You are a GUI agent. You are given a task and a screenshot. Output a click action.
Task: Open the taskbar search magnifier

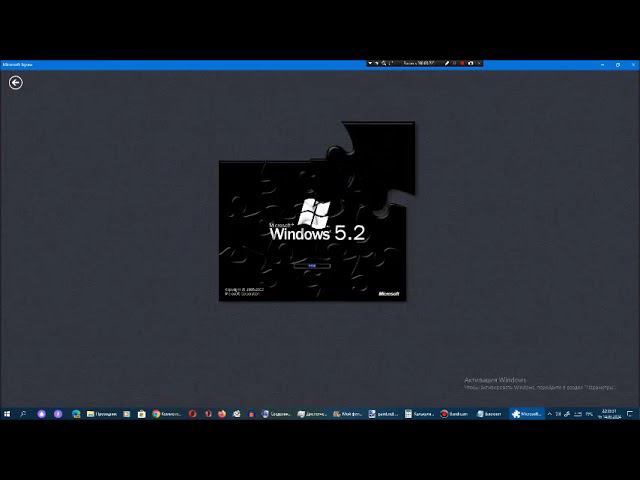[x=23, y=414]
